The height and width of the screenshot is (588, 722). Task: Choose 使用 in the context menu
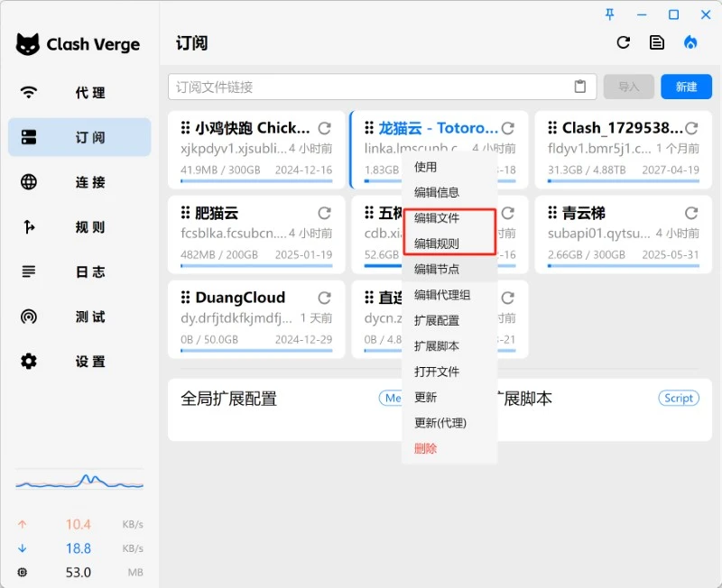pos(449,167)
